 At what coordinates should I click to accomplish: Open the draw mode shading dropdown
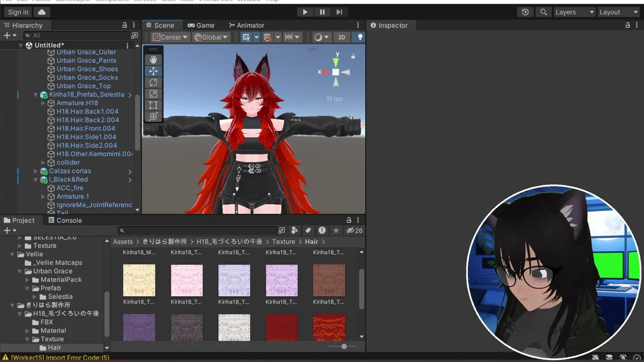click(321, 37)
